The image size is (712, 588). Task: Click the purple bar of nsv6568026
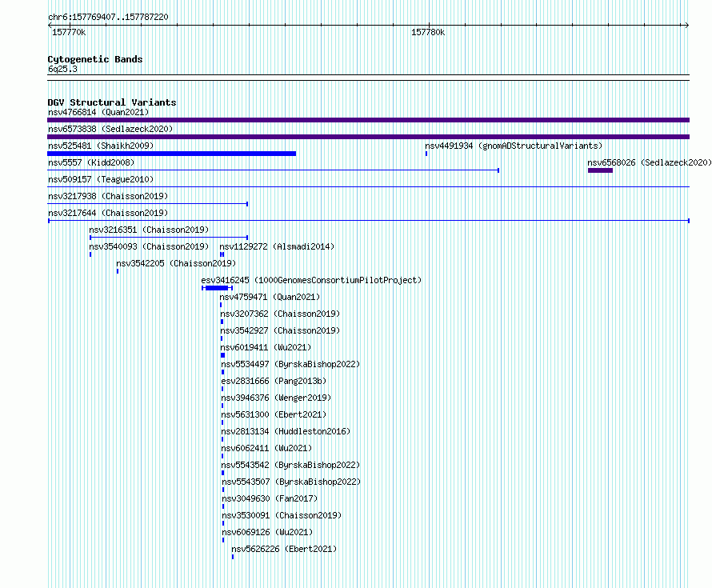tap(600, 170)
